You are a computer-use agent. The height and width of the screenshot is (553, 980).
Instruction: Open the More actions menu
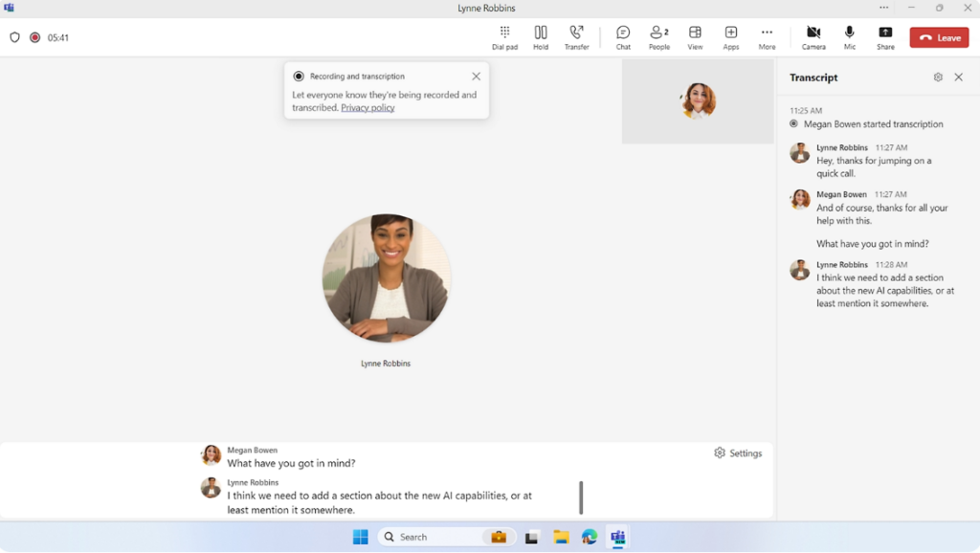(x=767, y=37)
